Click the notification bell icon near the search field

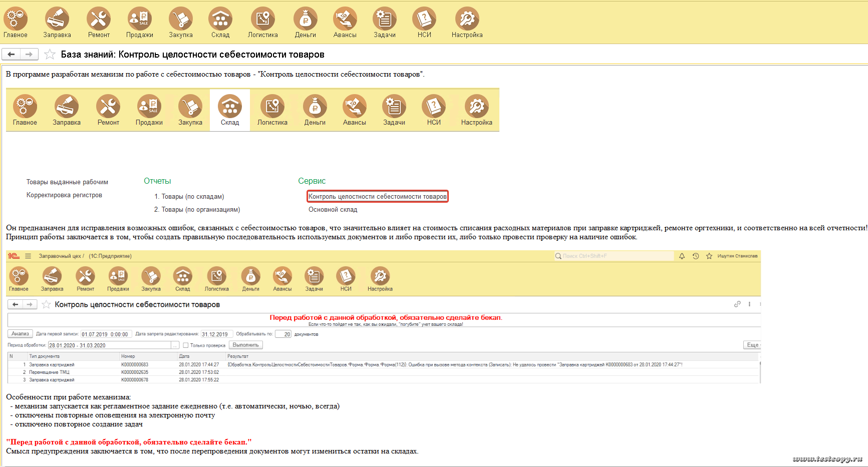(x=682, y=256)
